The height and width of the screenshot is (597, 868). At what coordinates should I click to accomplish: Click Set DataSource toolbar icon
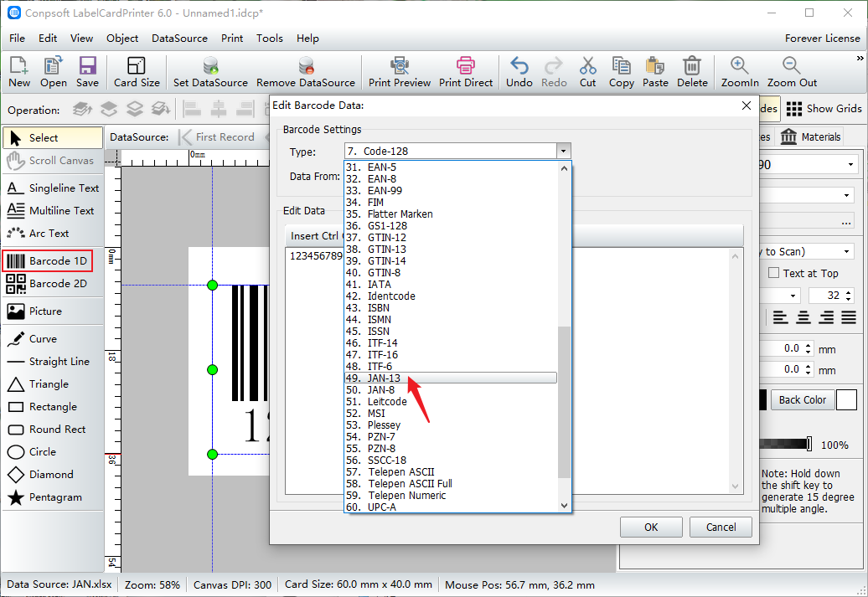pos(210,72)
